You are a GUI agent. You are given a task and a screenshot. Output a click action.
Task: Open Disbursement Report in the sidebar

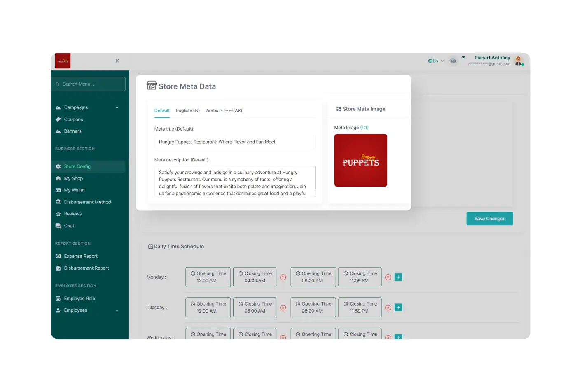(x=86, y=268)
